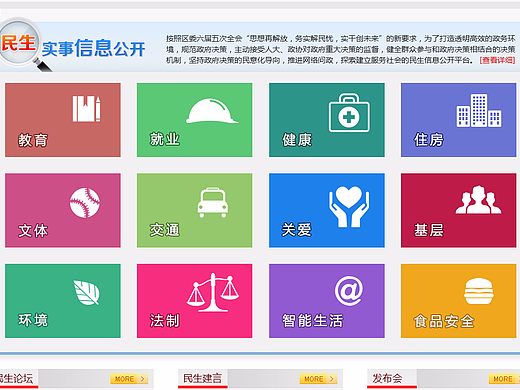Click the group of people icon

coord(478,199)
